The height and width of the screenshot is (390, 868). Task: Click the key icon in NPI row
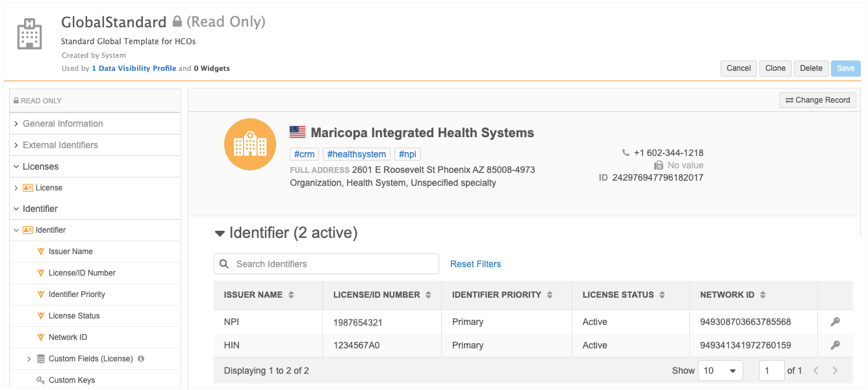click(x=836, y=322)
